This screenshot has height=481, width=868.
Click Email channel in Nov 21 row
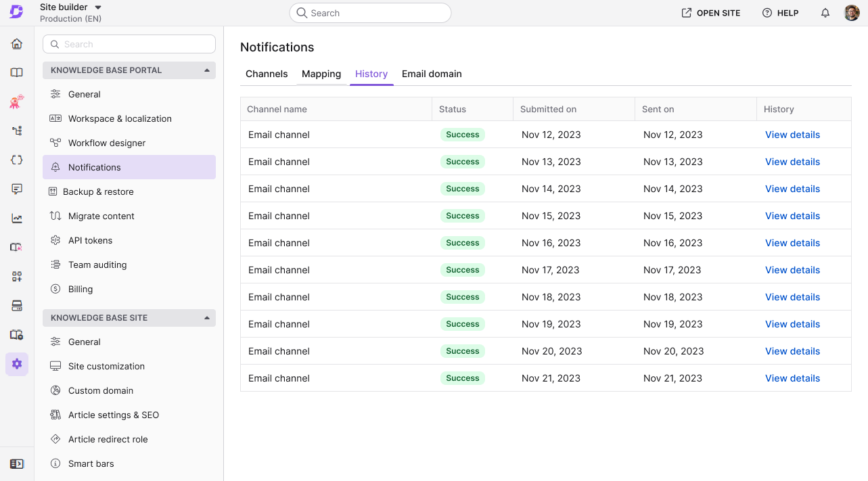coord(279,378)
